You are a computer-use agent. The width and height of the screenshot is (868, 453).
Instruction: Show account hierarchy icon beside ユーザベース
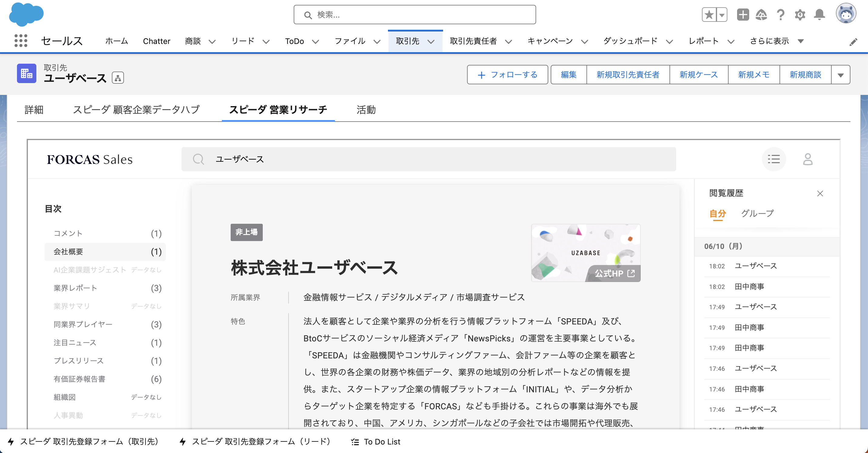click(x=118, y=78)
